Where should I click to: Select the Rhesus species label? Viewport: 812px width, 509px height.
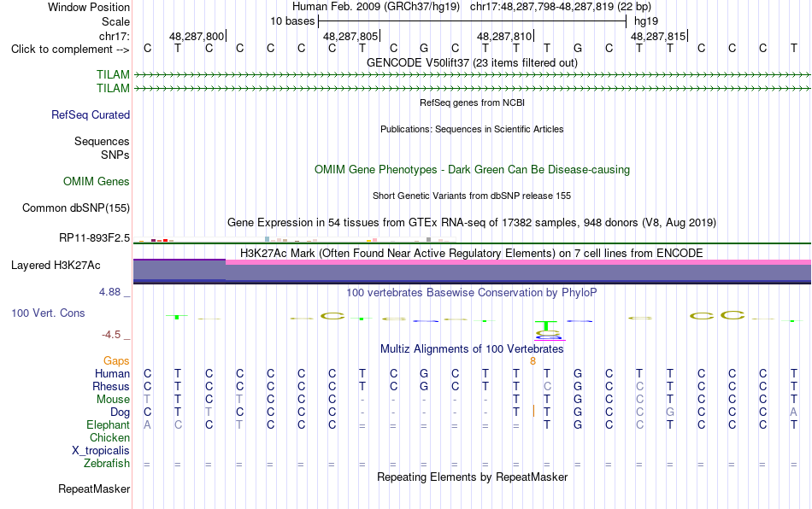point(111,386)
